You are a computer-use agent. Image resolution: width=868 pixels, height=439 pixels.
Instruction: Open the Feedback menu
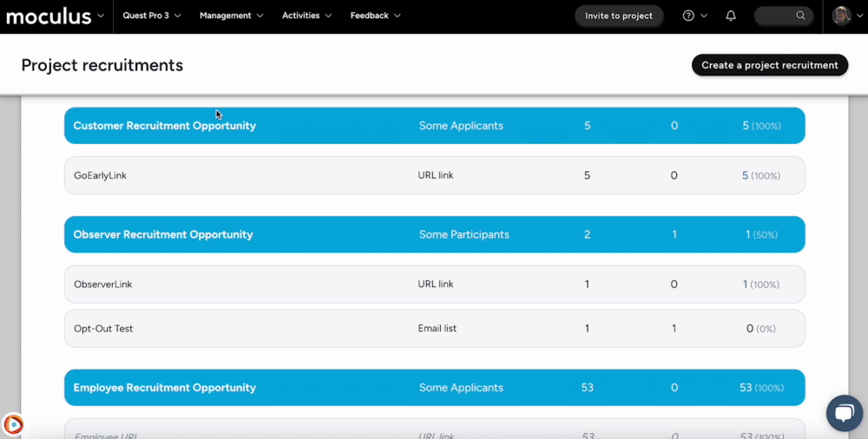click(x=375, y=16)
